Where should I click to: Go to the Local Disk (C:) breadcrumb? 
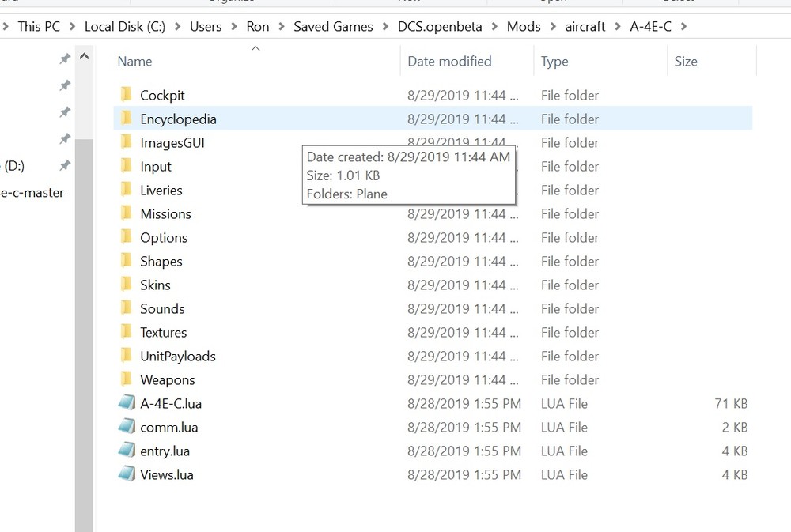coord(125,27)
